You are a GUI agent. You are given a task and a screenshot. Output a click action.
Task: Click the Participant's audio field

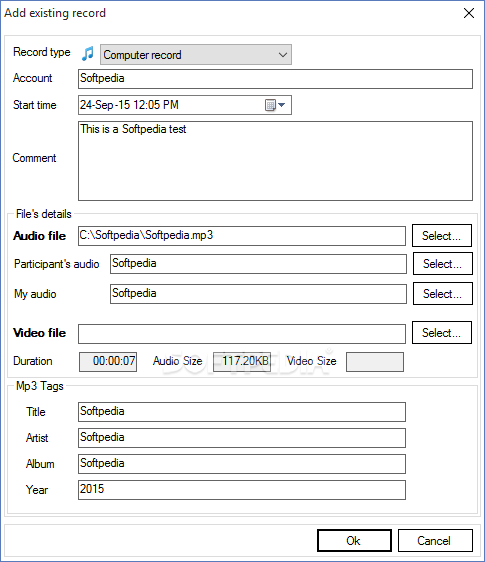click(258, 264)
